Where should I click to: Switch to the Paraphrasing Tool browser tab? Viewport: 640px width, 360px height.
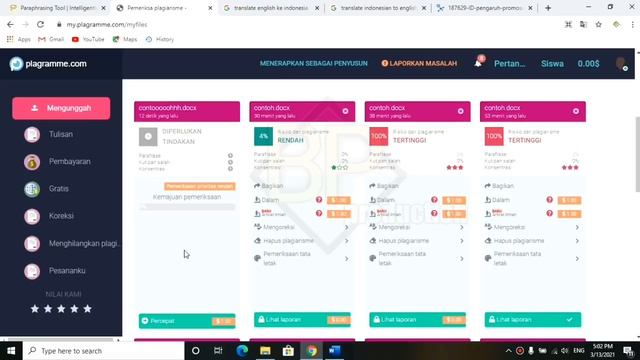[57, 8]
